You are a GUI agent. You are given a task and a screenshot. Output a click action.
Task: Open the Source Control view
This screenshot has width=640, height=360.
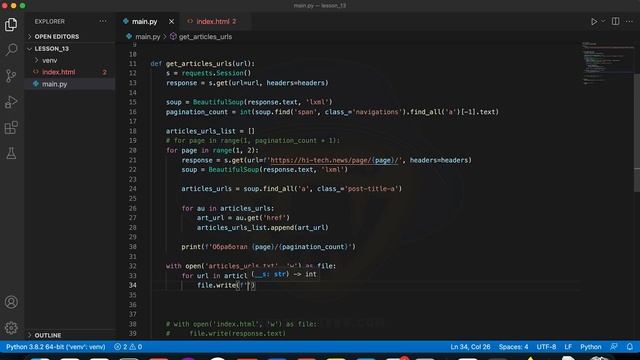tap(11, 76)
